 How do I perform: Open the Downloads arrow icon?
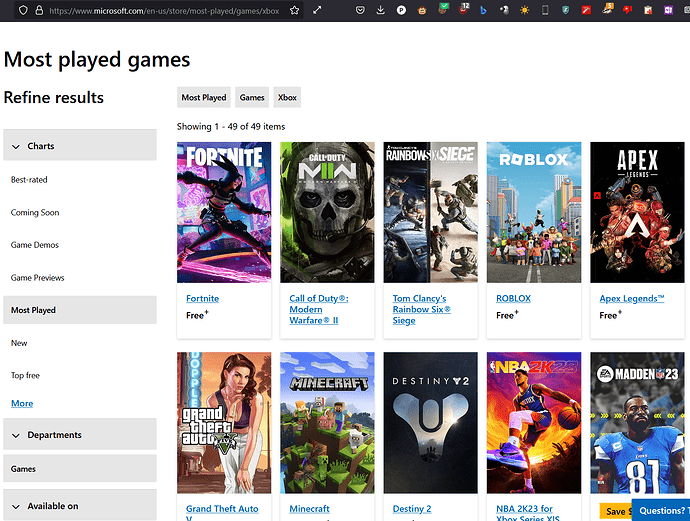point(381,10)
